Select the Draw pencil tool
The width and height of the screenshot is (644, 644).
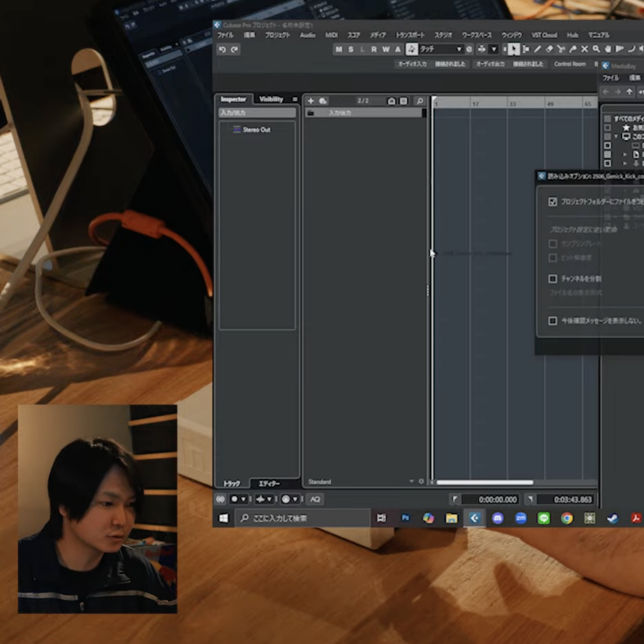(538, 49)
